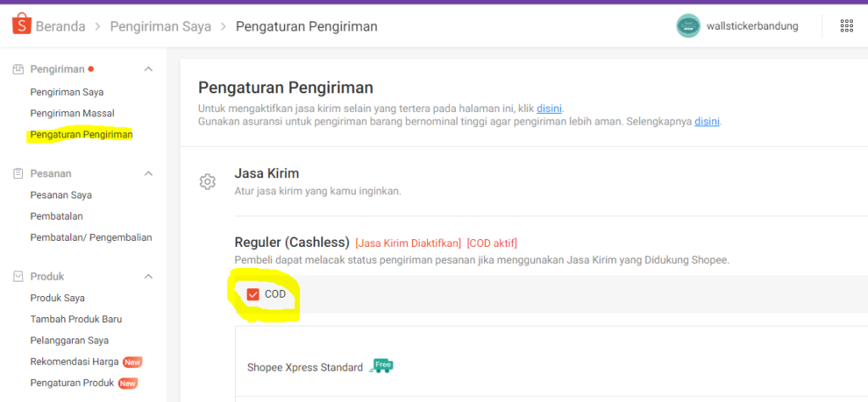Open the apps grid menu icon

tap(846, 26)
